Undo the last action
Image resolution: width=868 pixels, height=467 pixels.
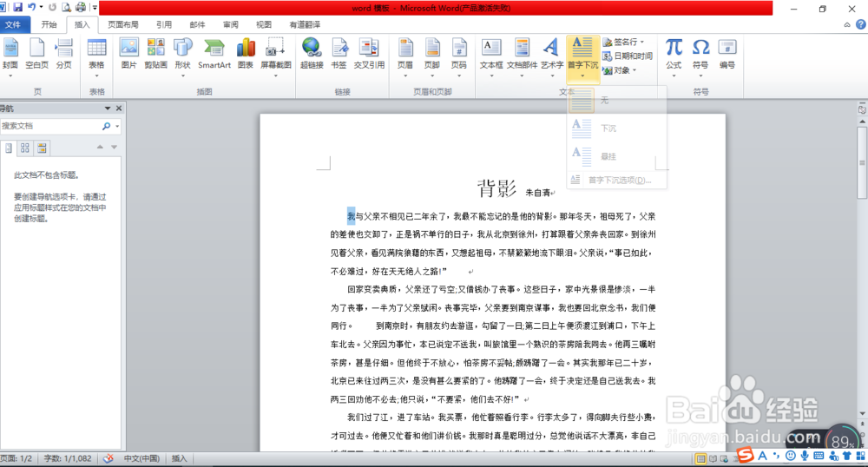[x=31, y=7]
